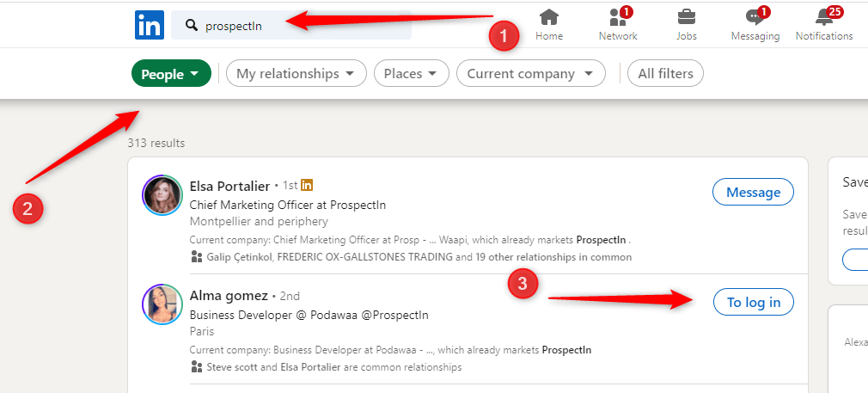Open the Alma gomez name link
Screen dimensions: 868x393
point(229,296)
